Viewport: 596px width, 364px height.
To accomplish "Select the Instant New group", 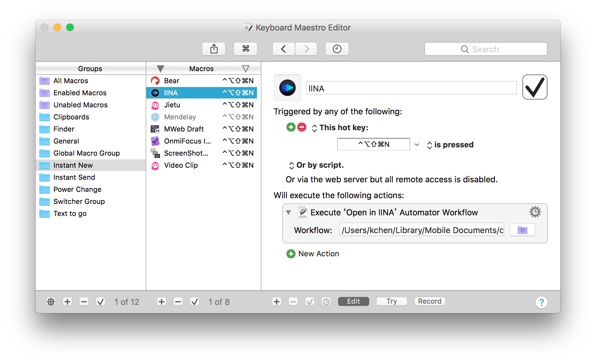I will click(91, 165).
